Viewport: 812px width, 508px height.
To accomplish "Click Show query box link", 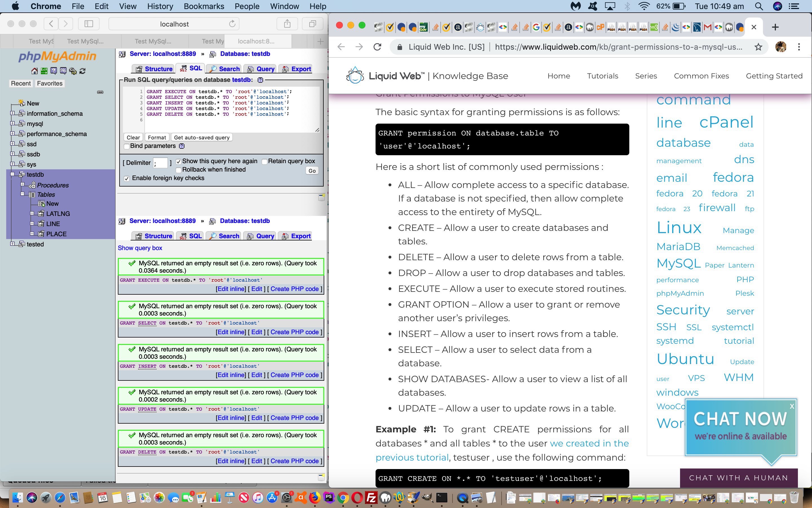I will [140, 248].
